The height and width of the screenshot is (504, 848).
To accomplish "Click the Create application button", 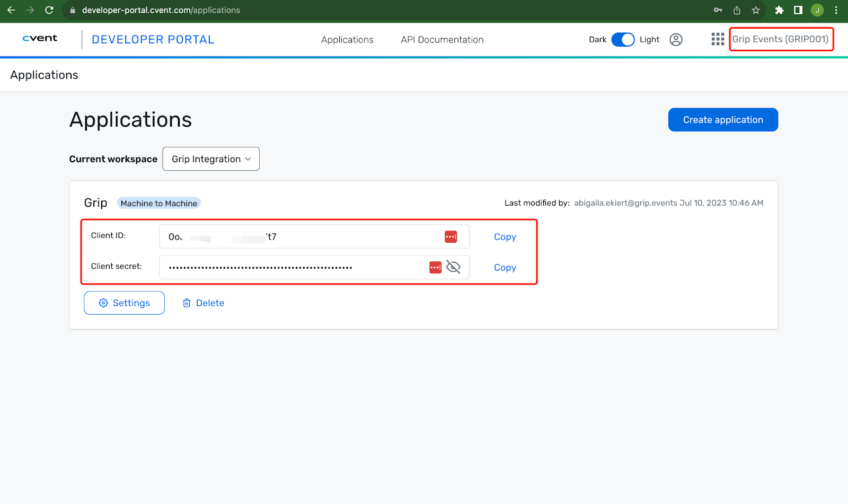I will pyautogui.click(x=722, y=119).
